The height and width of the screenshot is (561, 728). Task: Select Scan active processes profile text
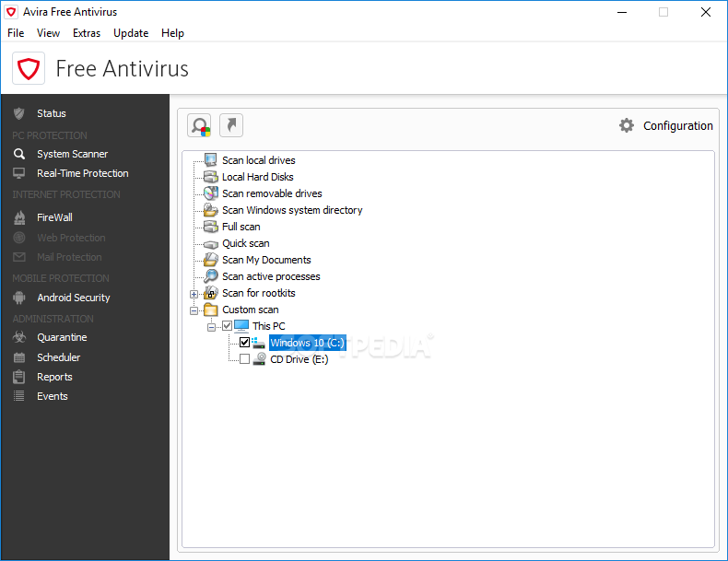pyautogui.click(x=271, y=276)
